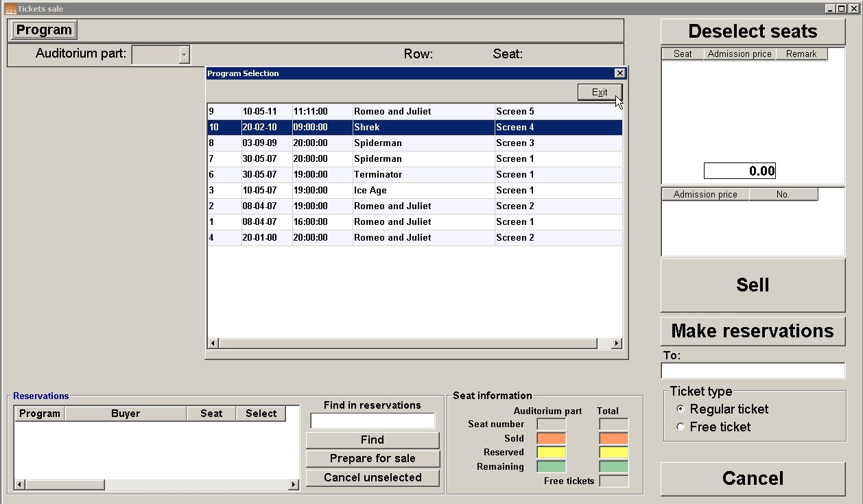Image resolution: width=863 pixels, height=504 pixels.
Task: Click the Find in reservations input field
Action: click(x=373, y=421)
